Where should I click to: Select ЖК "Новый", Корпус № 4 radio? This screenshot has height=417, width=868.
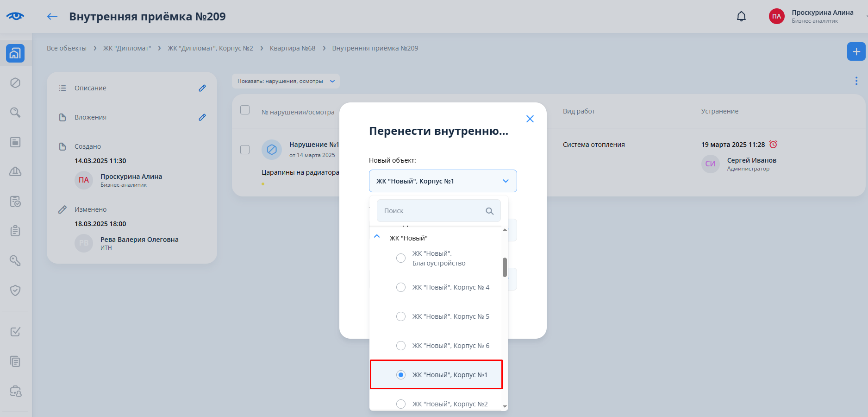[401, 287]
